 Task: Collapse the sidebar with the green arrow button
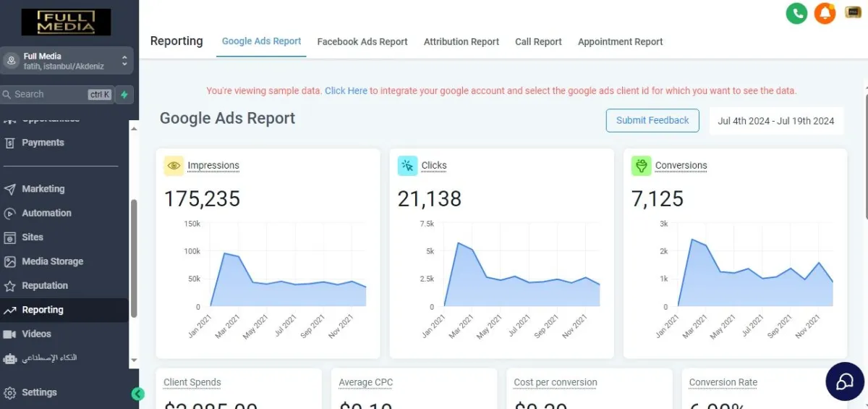(x=137, y=395)
